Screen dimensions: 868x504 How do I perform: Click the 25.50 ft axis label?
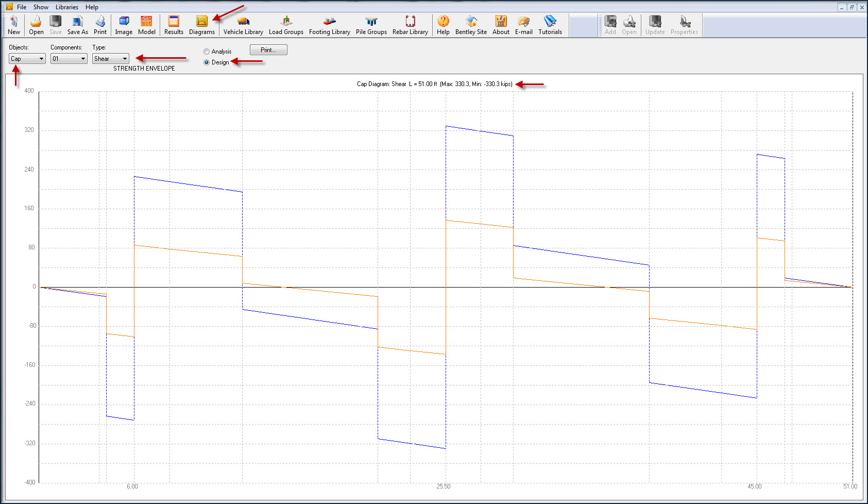pyautogui.click(x=443, y=486)
